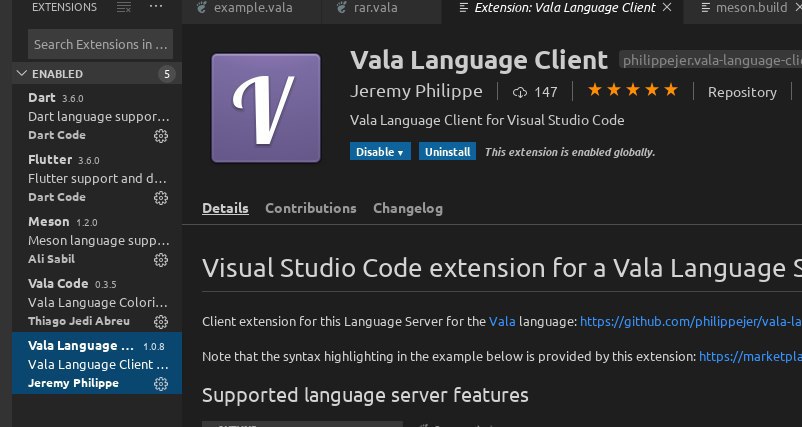
Task: Click the Jeremy Philippe publisher name
Action: 416,91
